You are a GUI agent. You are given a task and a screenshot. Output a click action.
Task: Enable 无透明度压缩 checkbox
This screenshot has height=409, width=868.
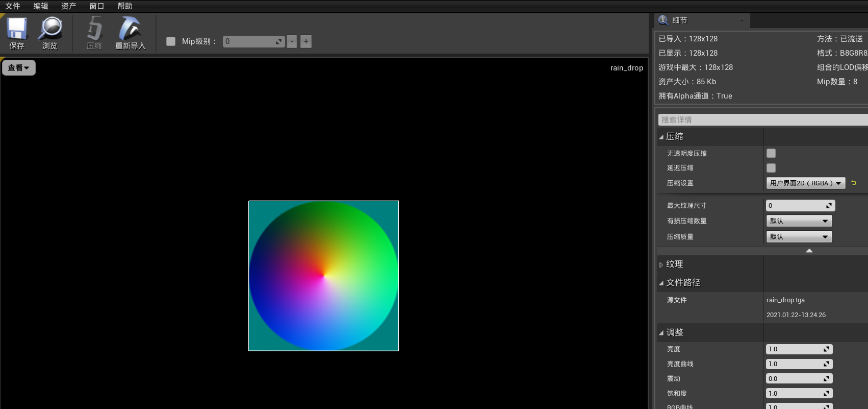click(x=771, y=153)
